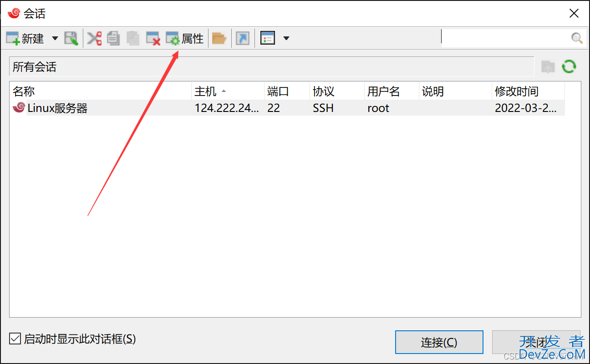Open the dropdown arrow beside 新建

(55, 39)
